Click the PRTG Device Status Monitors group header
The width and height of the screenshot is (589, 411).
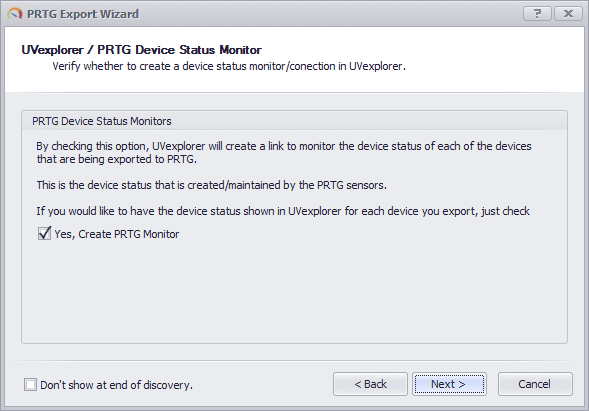pyautogui.click(x=294, y=121)
